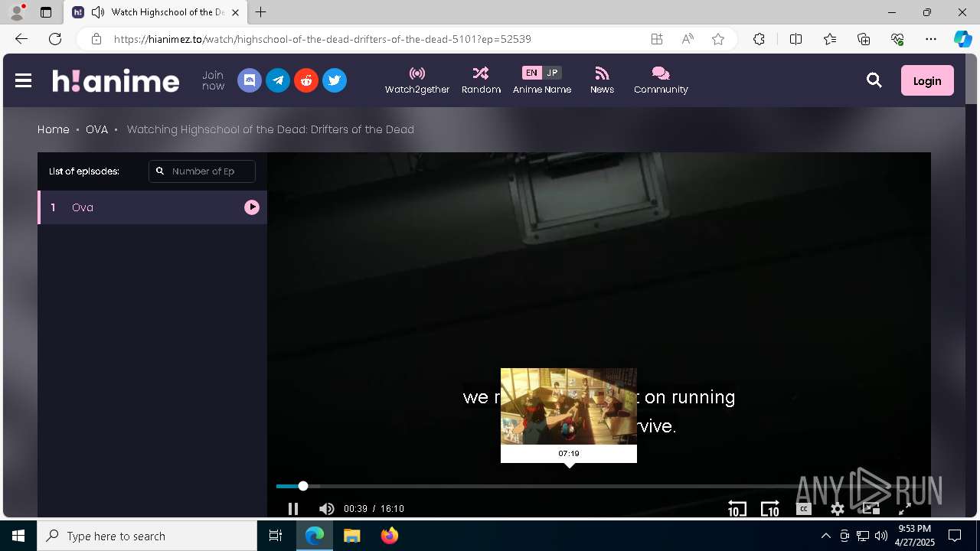Viewport: 980px width, 551px height.
Task: Enter fullscreen video mode
Action: pyautogui.click(x=904, y=509)
